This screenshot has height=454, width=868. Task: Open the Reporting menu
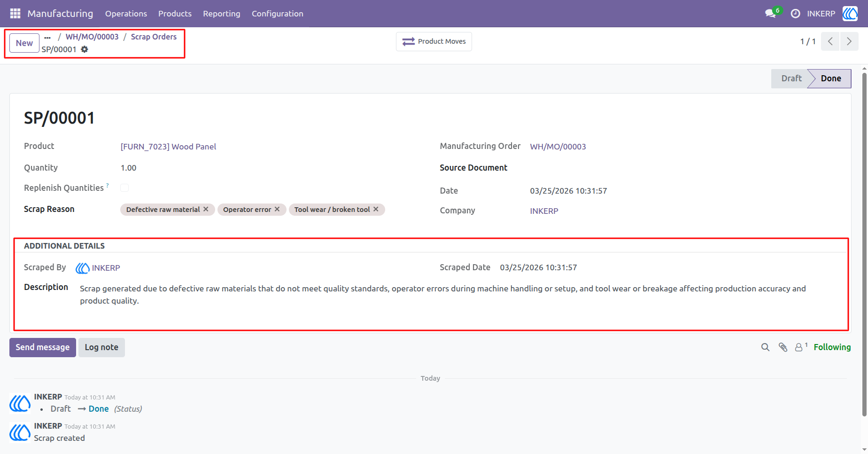[x=222, y=14]
